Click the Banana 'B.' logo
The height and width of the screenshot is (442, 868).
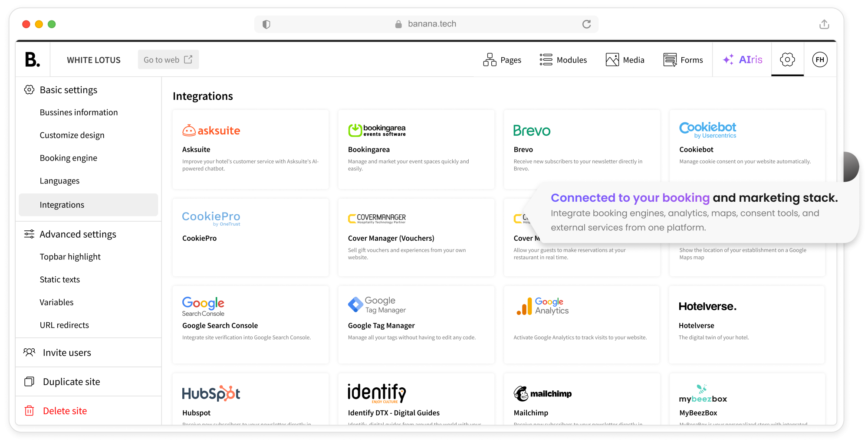(x=33, y=59)
